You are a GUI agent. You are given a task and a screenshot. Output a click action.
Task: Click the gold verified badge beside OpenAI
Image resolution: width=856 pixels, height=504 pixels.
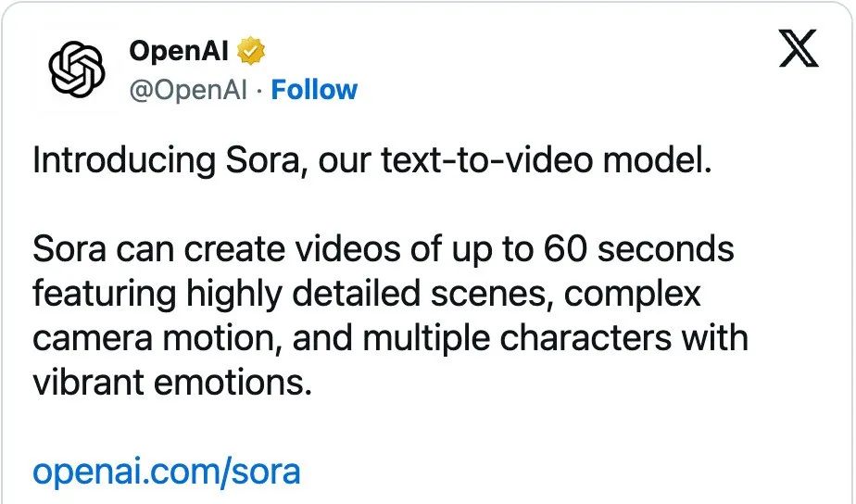(x=250, y=51)
